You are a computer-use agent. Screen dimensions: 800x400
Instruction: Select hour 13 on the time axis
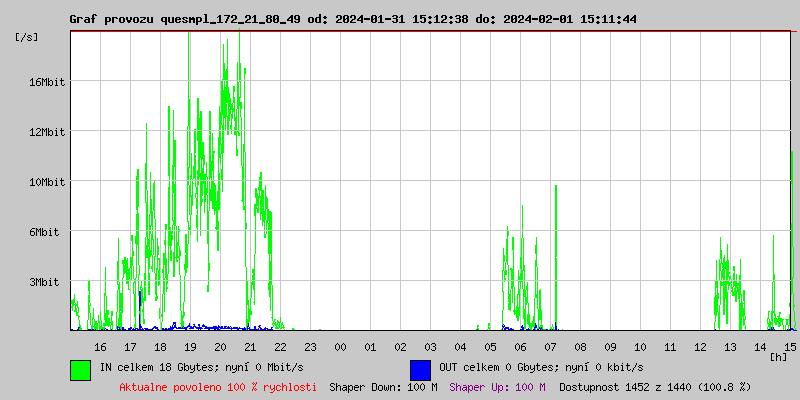[730, 346]
